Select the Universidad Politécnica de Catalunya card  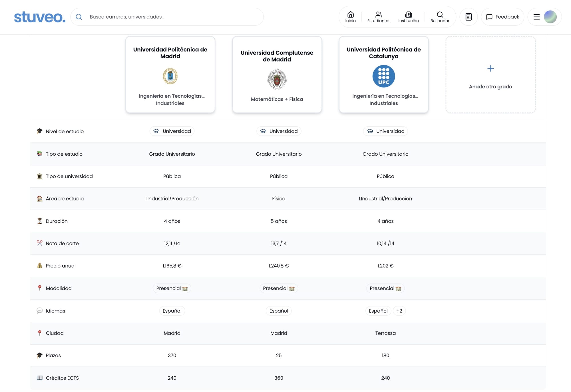pyautogui.click(x=384, y=75)
